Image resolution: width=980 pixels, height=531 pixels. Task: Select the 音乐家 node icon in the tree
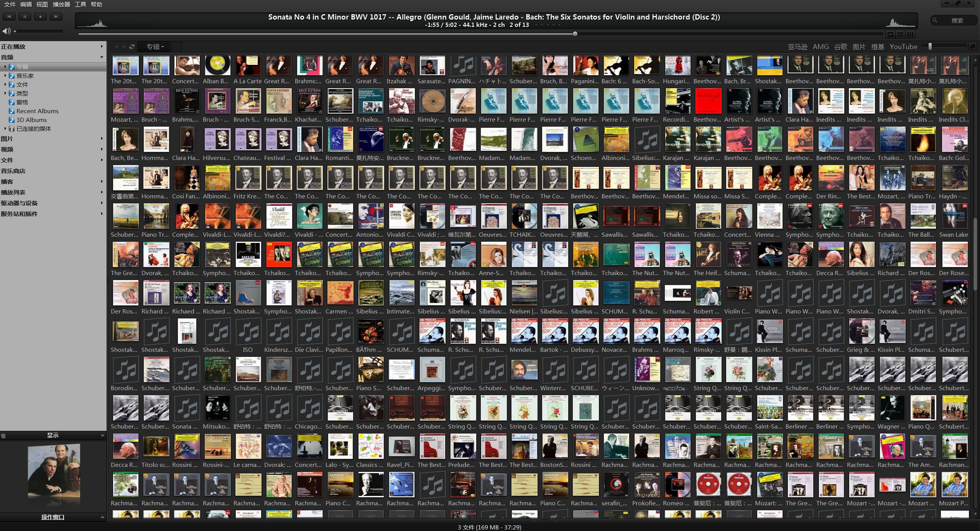click(x=12, y=76)
